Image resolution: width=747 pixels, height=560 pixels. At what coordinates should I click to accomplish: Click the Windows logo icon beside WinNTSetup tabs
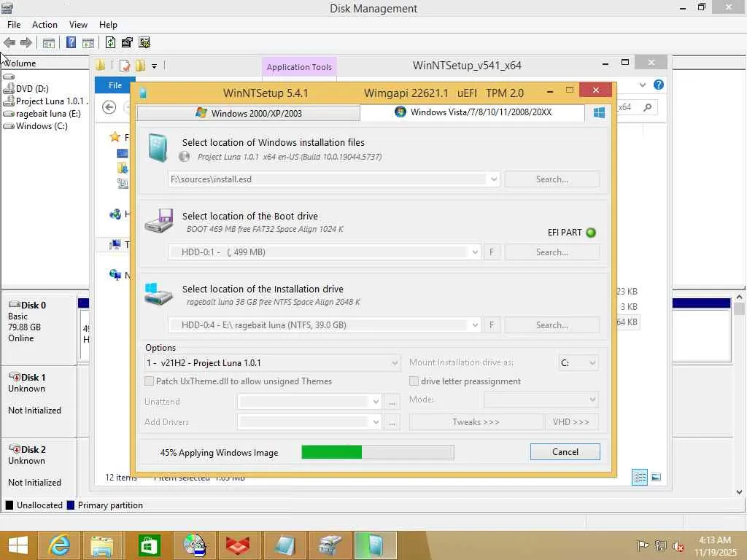[600, 112]
